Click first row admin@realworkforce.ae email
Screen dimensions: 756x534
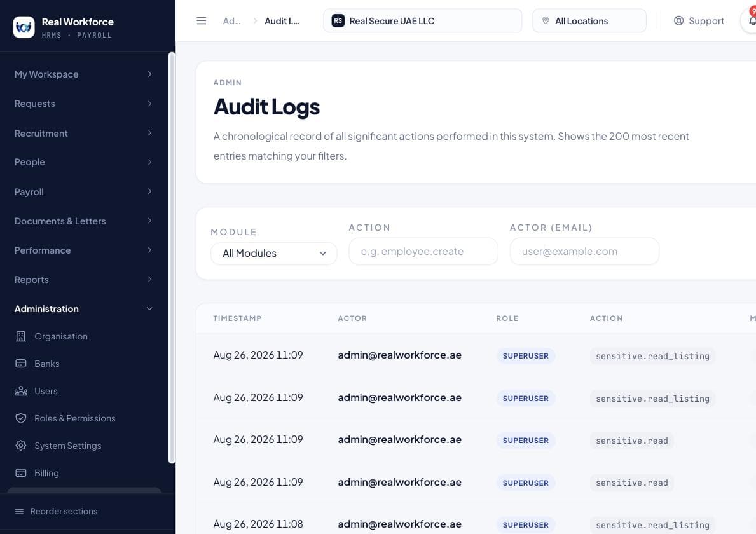400,355
